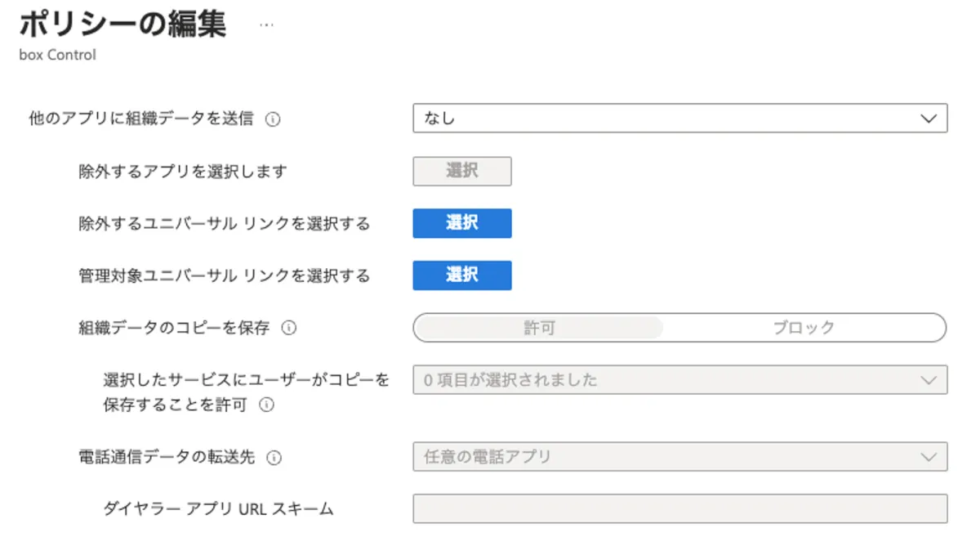Open the ellipsis menu next to ポリシーの編集

point(266,25)
